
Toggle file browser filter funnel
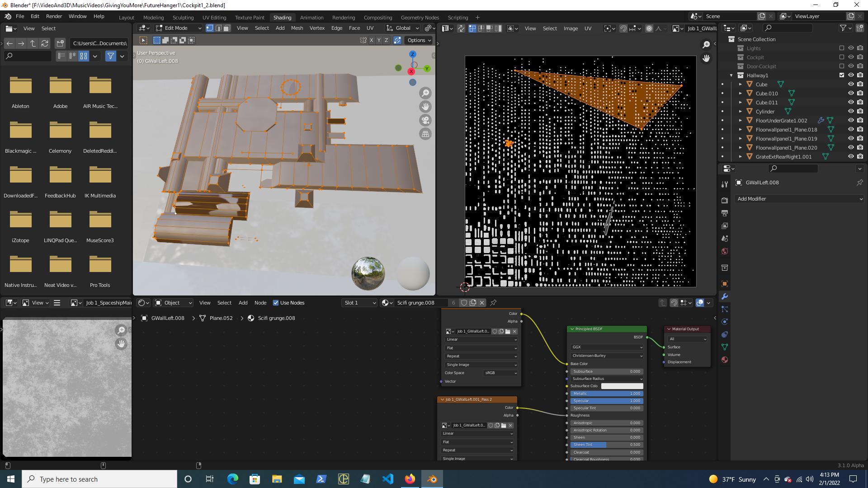tap(110, 56)
